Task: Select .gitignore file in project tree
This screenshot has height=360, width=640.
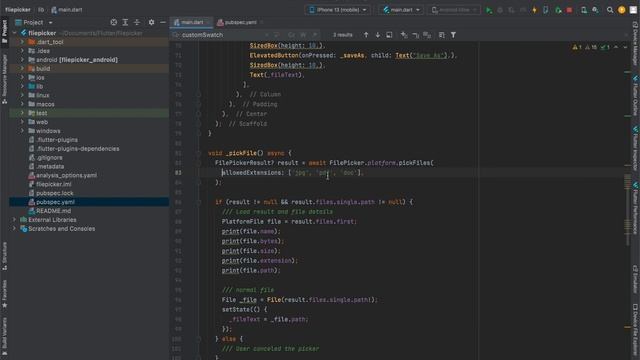Action: pyautogui.click(x=49, y=158)
